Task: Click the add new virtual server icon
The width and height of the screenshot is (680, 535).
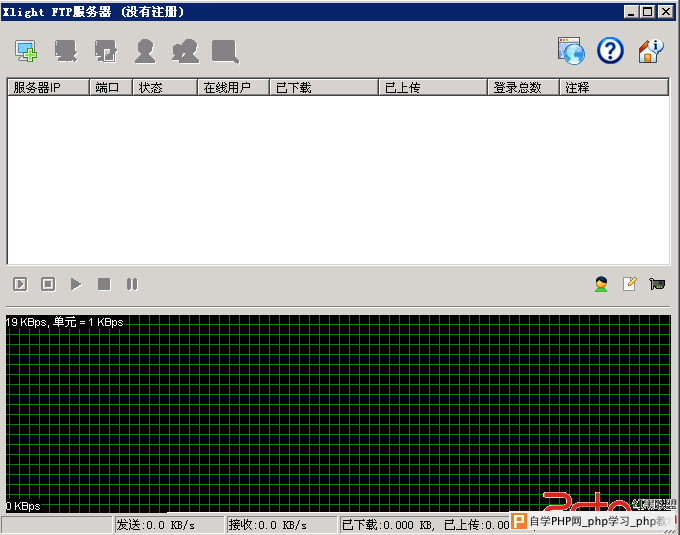Action: [26, 51]
